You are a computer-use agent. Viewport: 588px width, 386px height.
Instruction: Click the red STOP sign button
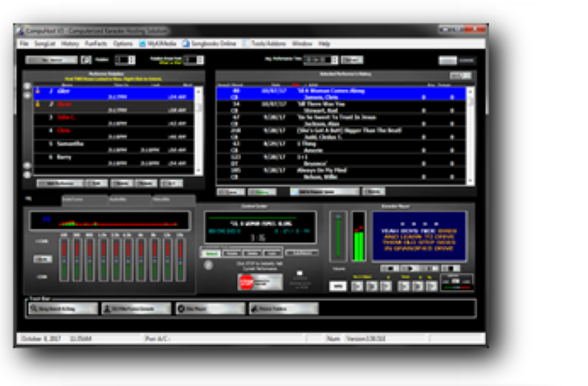coord(247,282)
